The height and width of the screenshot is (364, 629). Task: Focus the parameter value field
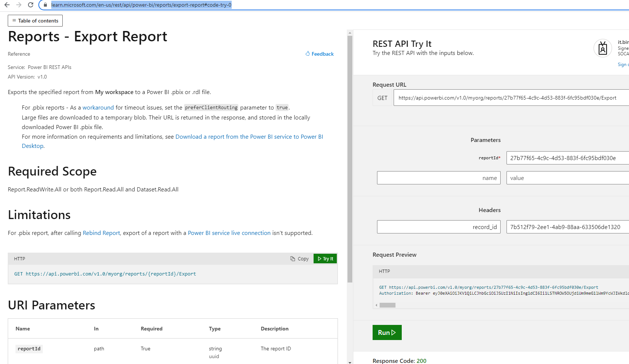(568, 178)
